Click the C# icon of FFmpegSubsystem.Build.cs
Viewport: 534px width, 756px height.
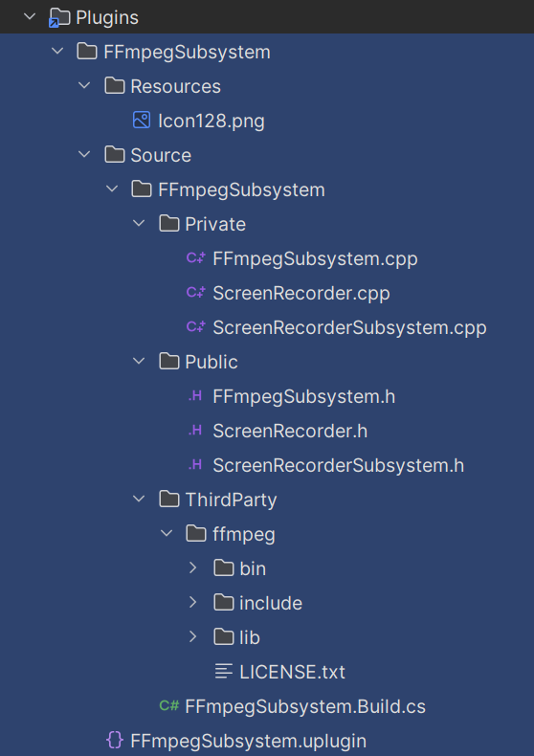pyautogui.click(x=169, y=706)
